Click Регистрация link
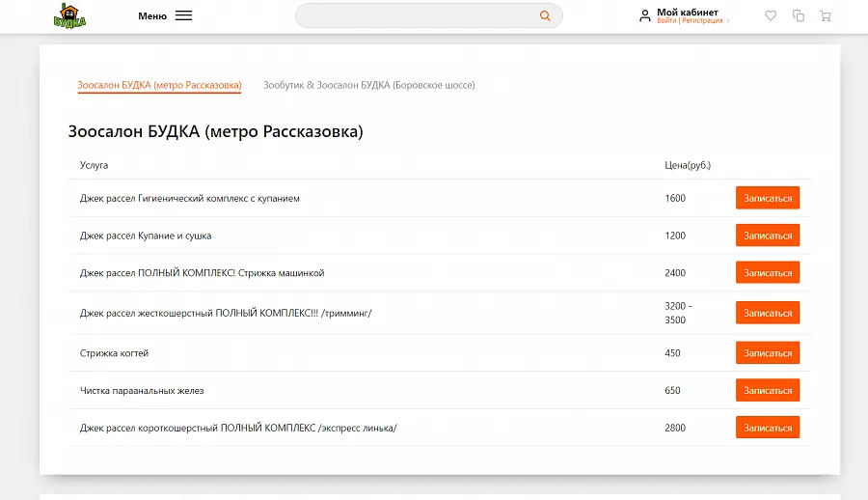Image resolution: width=868 pixels, height=500 pixels. coord(702,20)
